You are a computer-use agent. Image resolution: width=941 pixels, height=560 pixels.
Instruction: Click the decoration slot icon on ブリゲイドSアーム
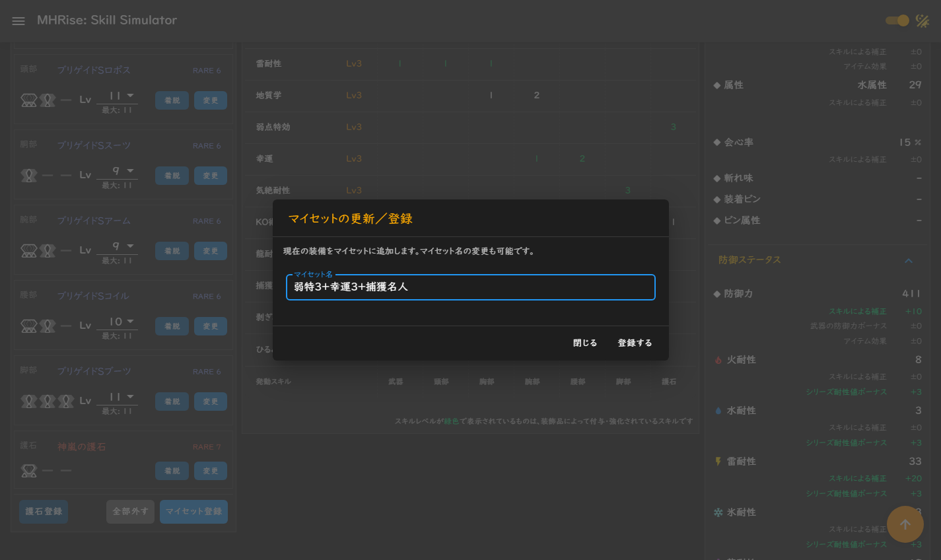(30, 250)
